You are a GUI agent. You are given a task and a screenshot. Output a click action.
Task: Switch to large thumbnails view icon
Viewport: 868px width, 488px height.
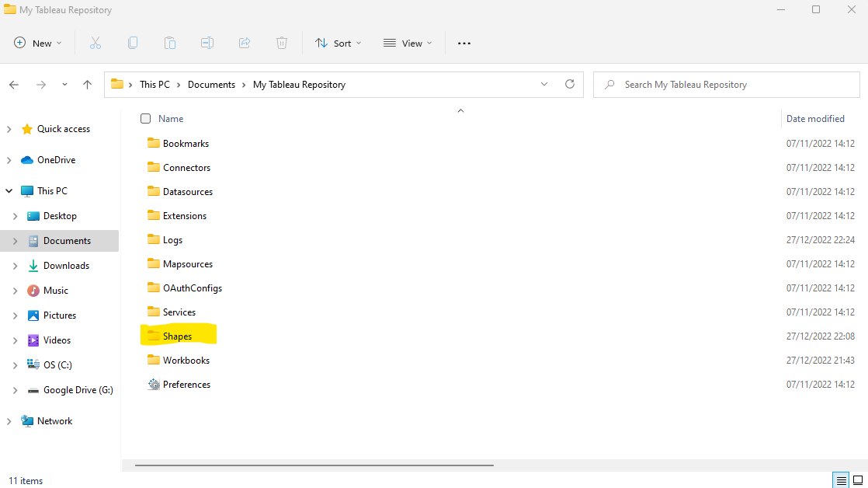(857, 480)
